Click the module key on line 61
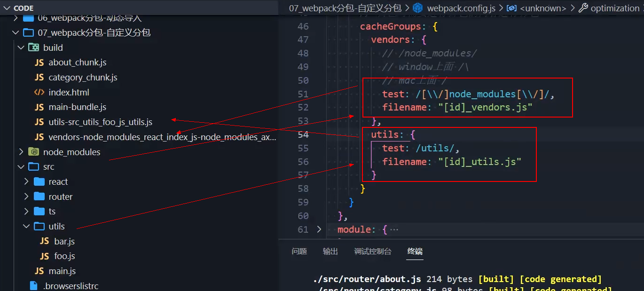644x291 pixels. 354,229
